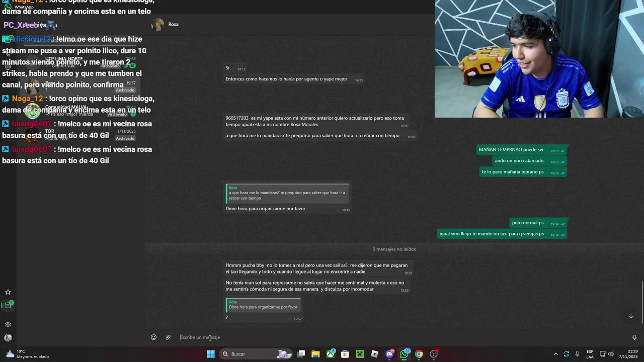Open WhatsApp settings gear icon

(8, 325)
